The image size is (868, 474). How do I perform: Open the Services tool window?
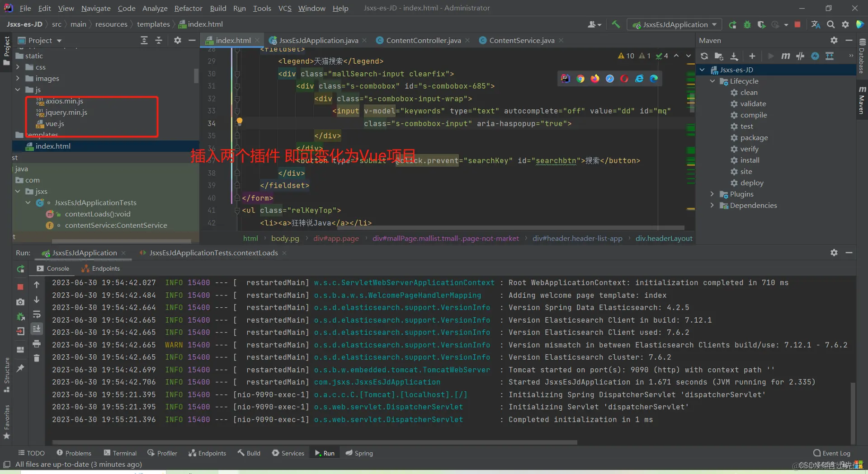tap(288, 453)
